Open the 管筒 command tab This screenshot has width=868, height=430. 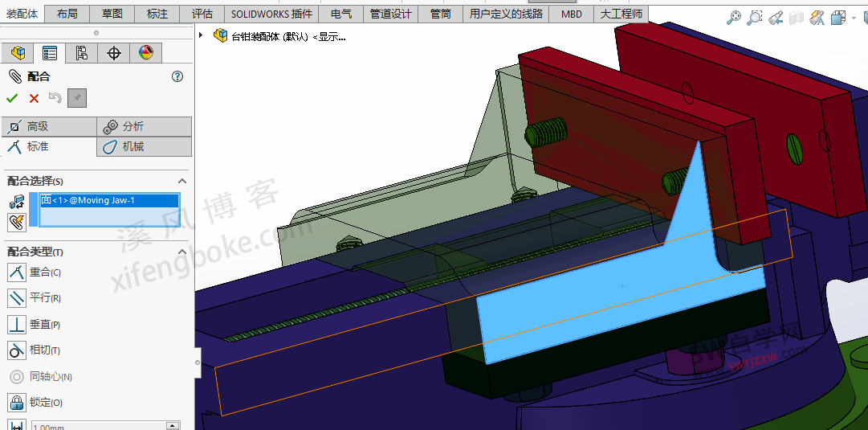coord(441,14)
